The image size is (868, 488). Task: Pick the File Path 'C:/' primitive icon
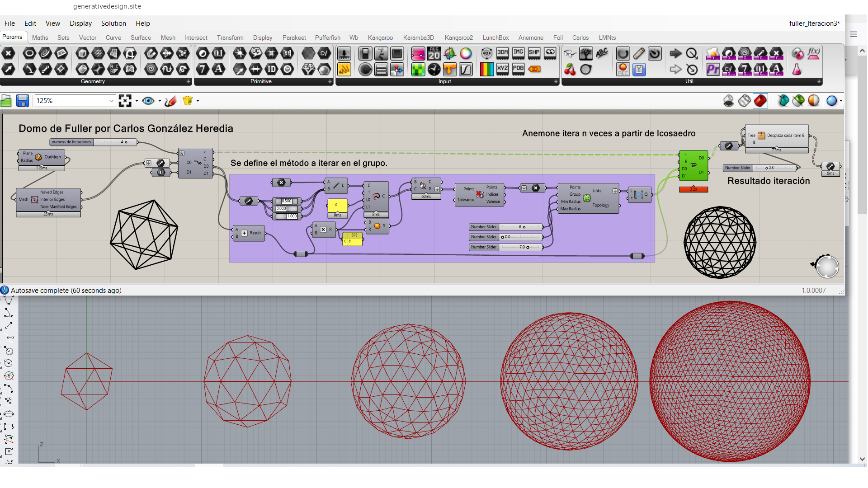[x=325, y=54]
